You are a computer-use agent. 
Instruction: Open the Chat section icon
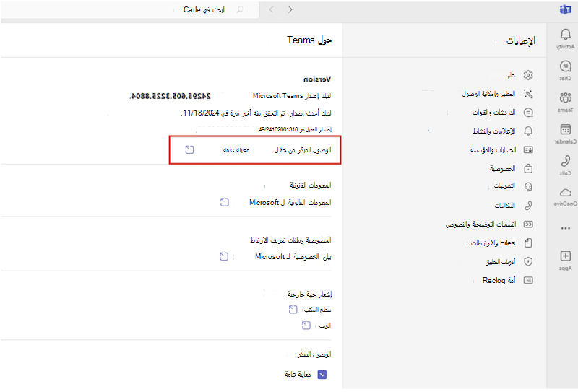[566, 66]
